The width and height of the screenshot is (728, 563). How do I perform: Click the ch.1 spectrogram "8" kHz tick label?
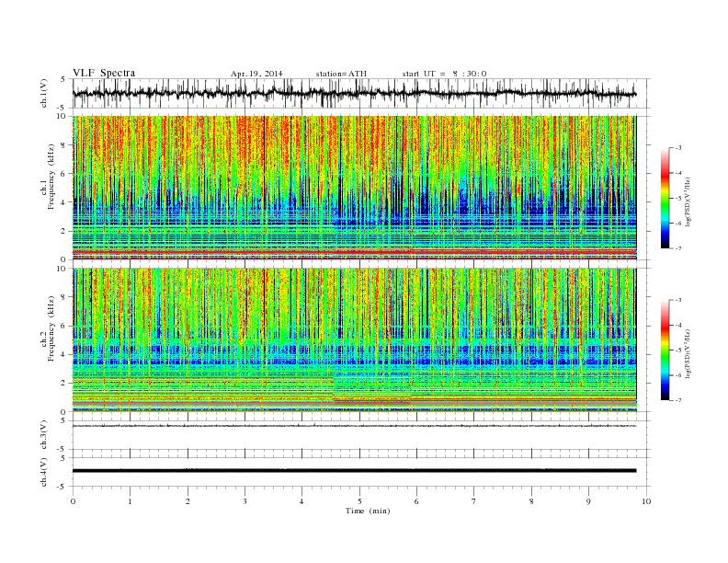pos(63,145)
